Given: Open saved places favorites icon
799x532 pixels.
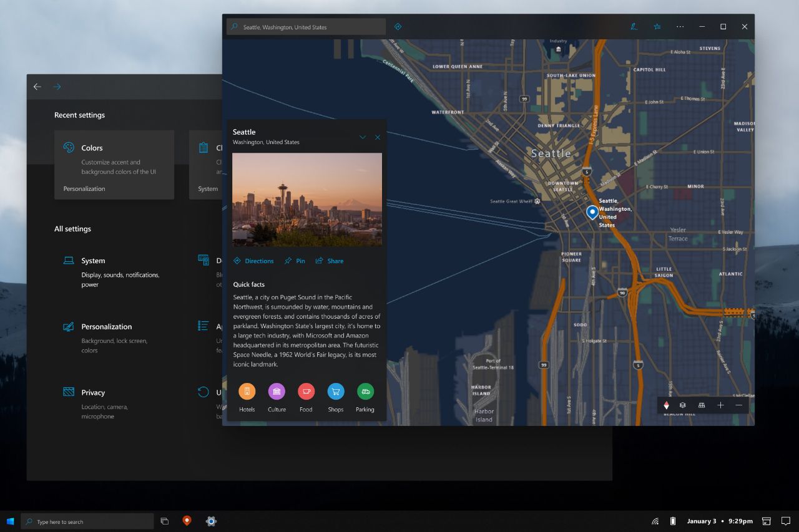Looking at the screenshot, I should [657, 27].
